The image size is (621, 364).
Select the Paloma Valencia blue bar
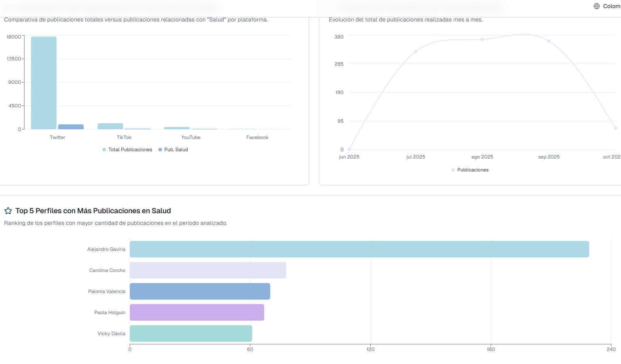coord(200,291)
